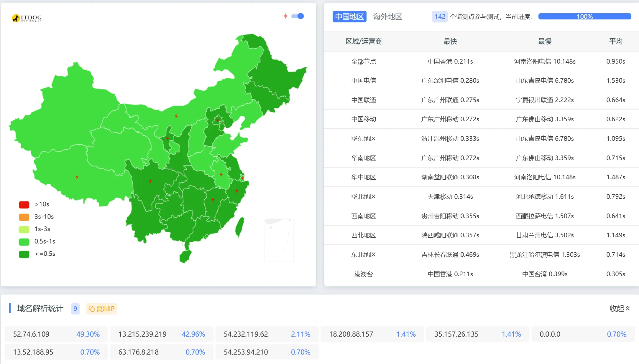Viewport: 639px width, 364px height.
Task: Click the orange 3s-10s legend swatch
Action: pyautogui.click(x=24, y=217)
